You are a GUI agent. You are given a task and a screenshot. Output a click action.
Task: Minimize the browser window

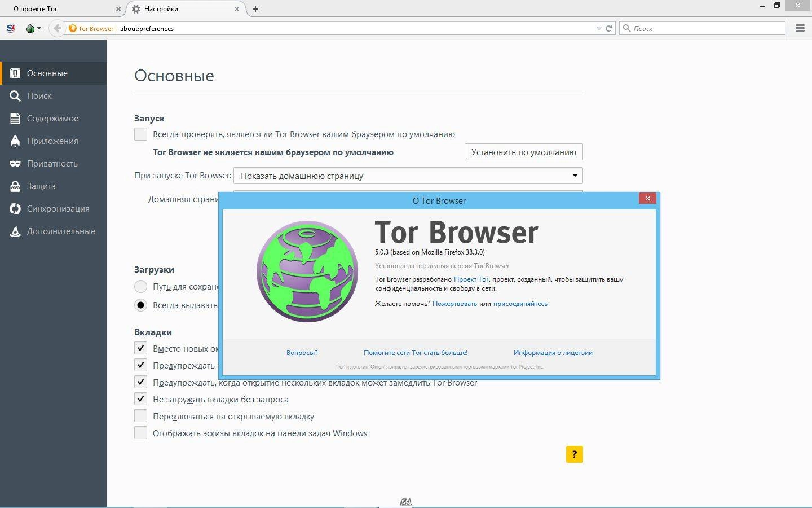pyautogui.click(x=762, y=6)
